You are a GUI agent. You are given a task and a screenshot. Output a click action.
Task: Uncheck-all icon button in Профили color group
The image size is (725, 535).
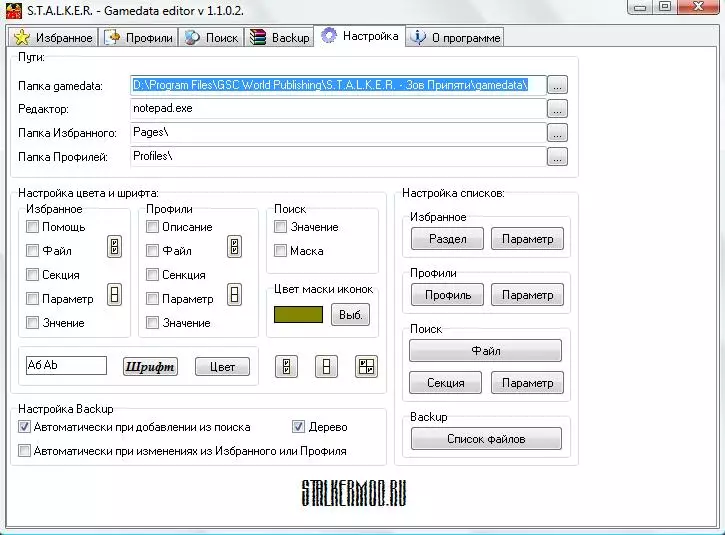pyautogui.click(x=234, y=295)
